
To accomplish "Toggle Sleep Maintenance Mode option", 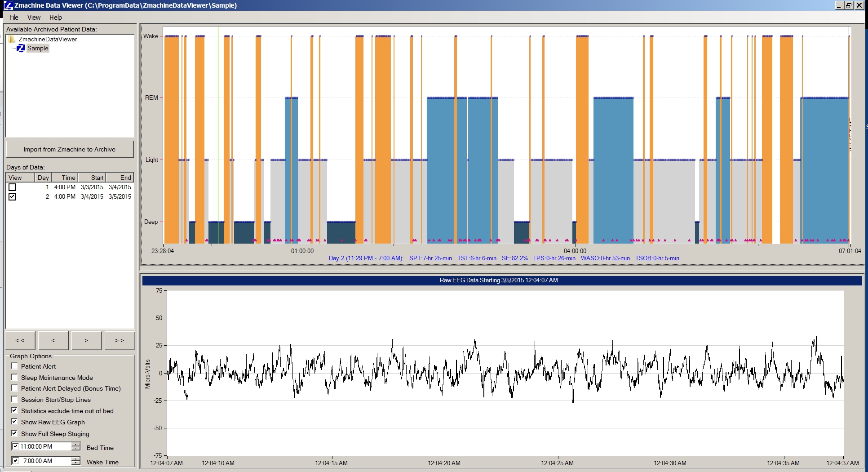I will tap(14, 378).
